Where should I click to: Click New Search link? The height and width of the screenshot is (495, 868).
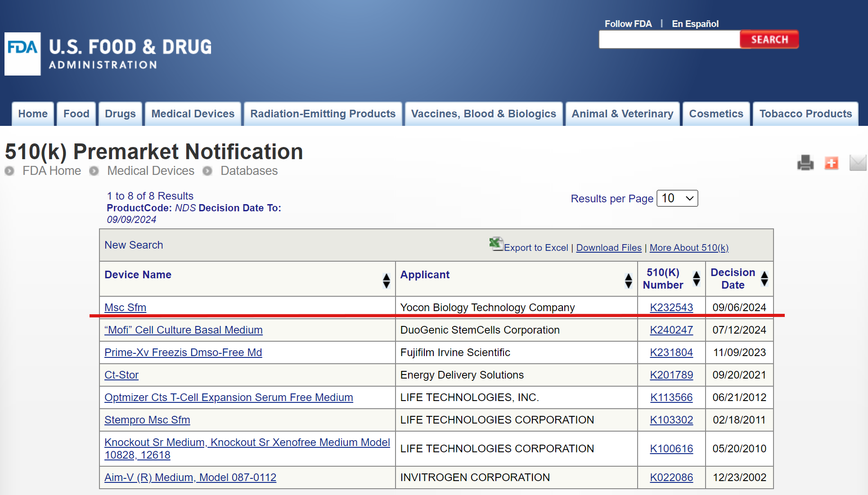(x=134, y=245)
